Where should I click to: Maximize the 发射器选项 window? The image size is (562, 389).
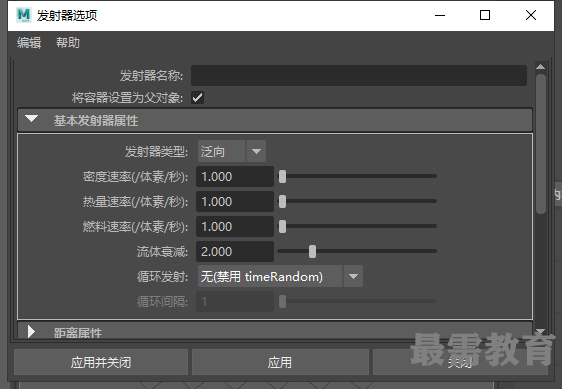pos(485,15)
